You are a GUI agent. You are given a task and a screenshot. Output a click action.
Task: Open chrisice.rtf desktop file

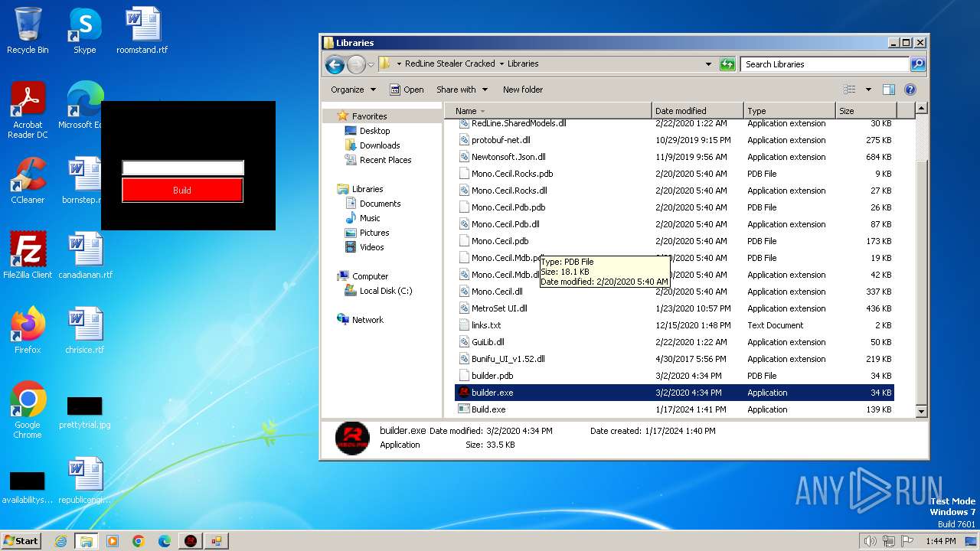(x=85, y=330)
